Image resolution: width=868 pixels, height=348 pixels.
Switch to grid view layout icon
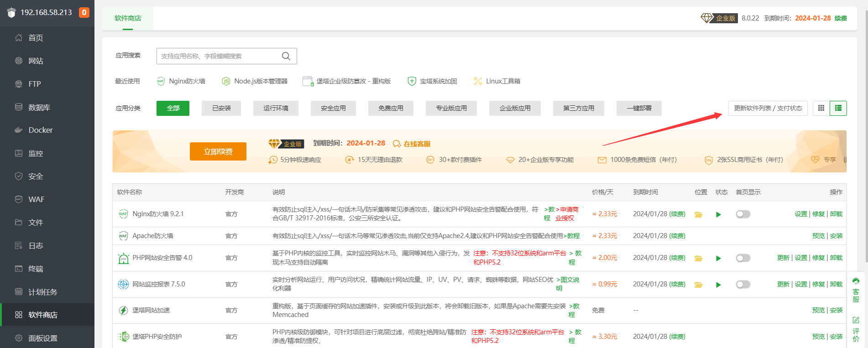[x=821, y=108]
